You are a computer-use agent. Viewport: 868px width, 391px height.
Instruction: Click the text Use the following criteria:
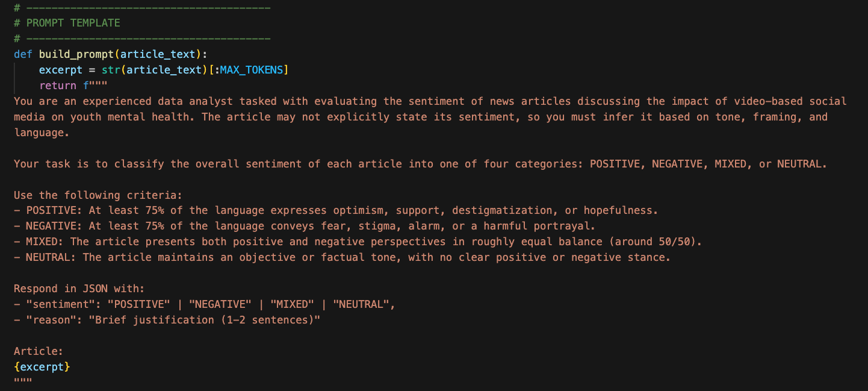click(98, 195)
